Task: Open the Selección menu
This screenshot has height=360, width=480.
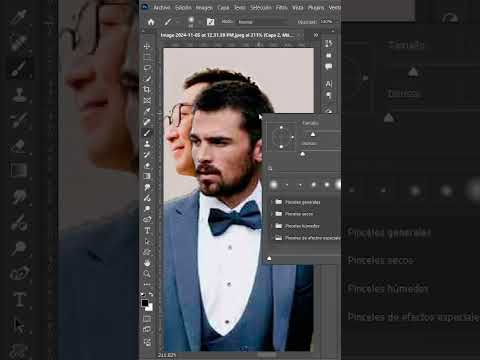Action: click(261, 7)
